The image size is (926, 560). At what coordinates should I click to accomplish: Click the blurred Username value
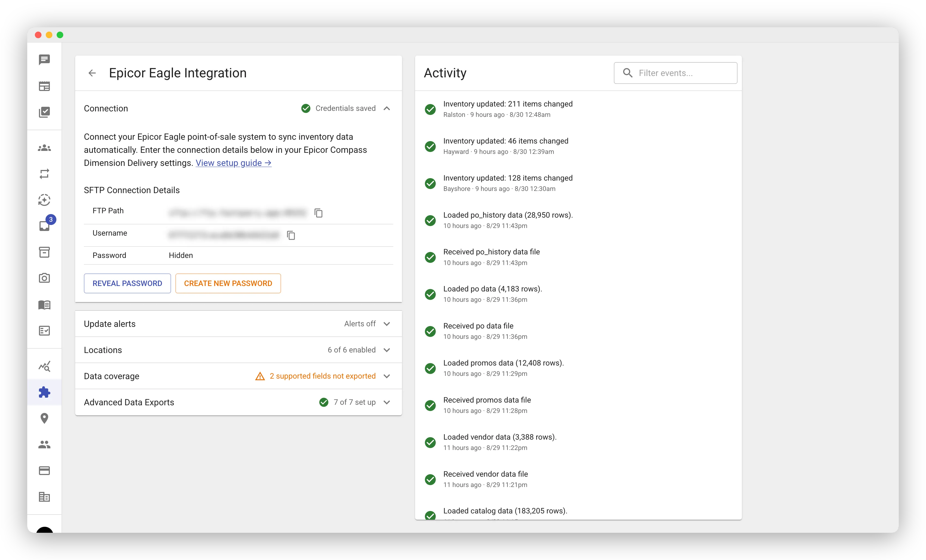pyautogui.click(x=224, y=235)
